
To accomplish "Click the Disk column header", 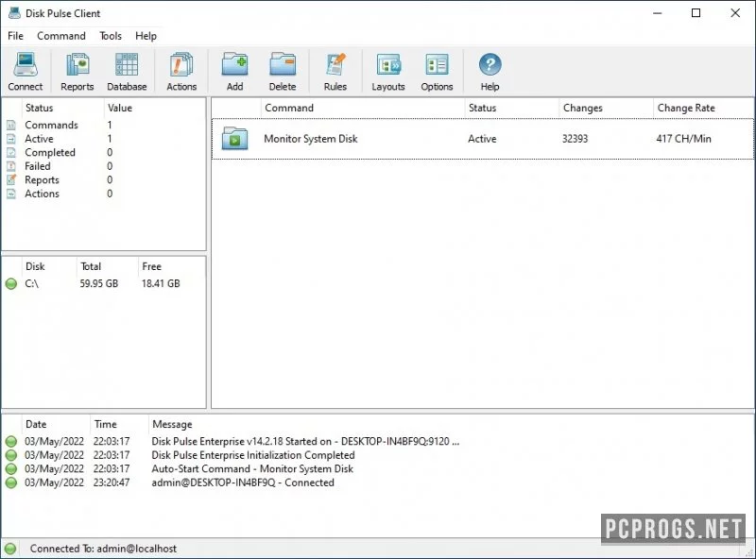I will [x=49, y=266].
